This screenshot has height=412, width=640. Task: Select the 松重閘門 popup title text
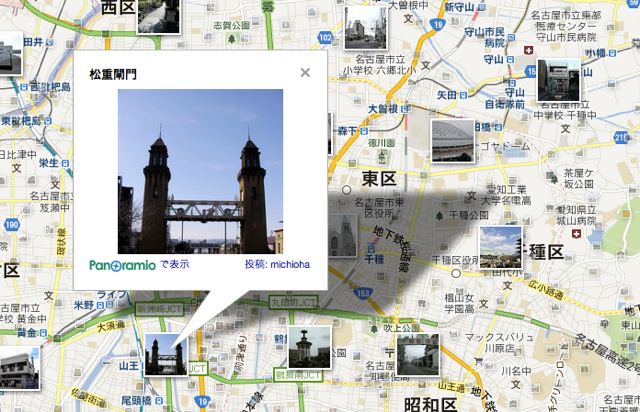pos(113,74)
